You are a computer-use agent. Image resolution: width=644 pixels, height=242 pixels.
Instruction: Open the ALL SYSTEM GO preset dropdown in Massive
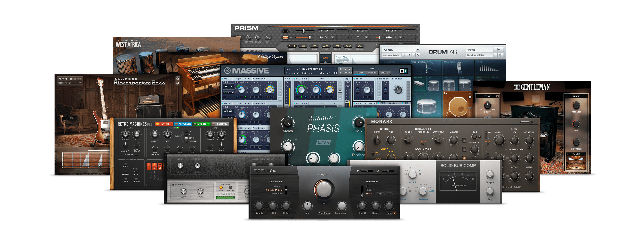click(x=319, y=69)
